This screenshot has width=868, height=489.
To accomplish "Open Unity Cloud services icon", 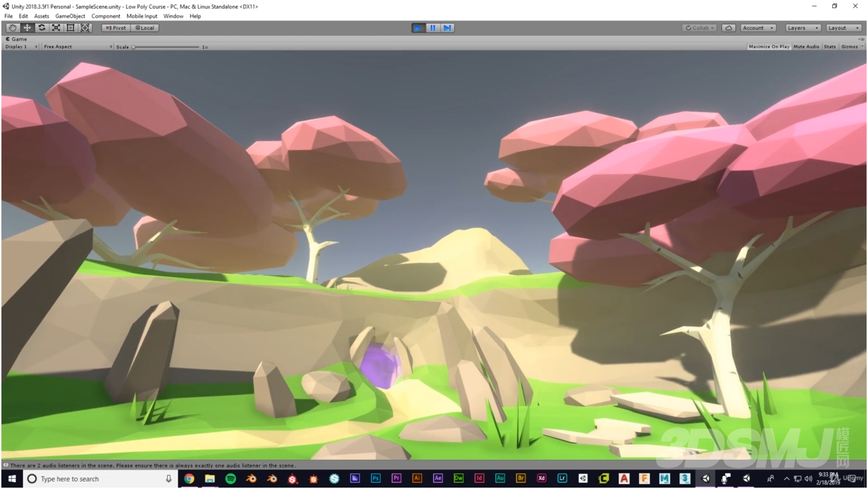I will 729,28.
